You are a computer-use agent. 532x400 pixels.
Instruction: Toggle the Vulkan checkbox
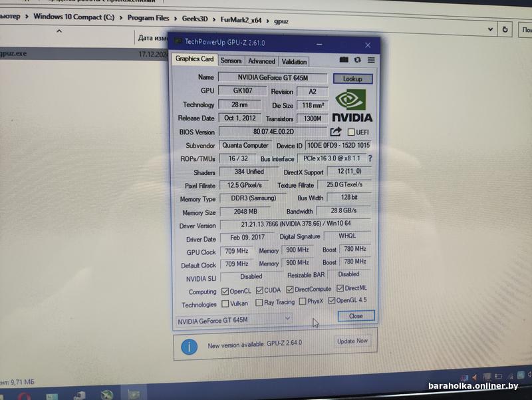[225, 303]
